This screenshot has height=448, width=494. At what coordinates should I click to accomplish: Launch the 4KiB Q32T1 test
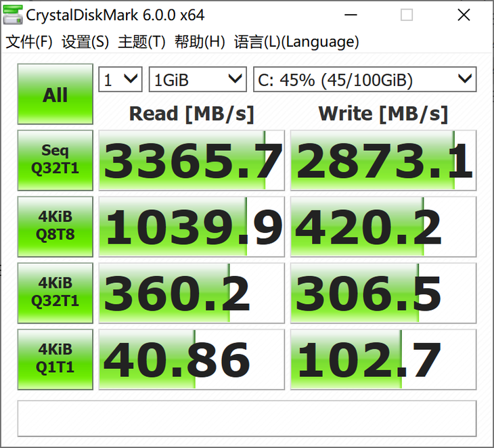(55, 292)
